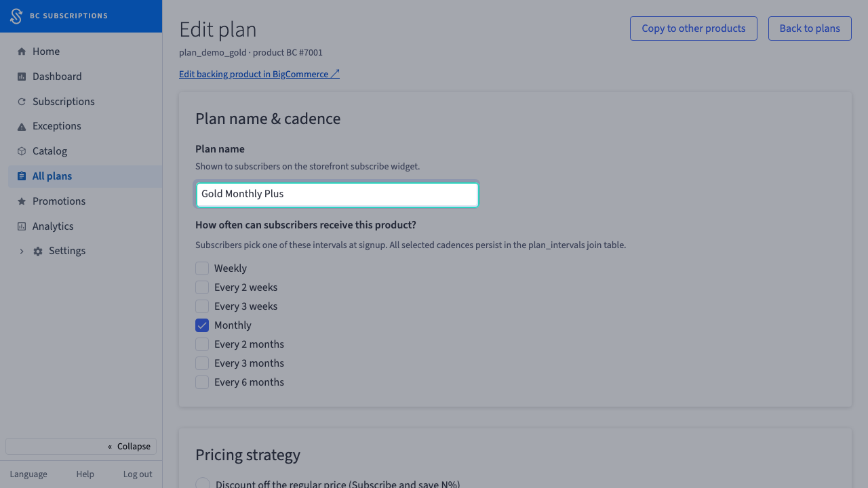Screen dimensions: 868x488
Task: Uncheck the Monthly cadence checkbox
Action: click(202, 325)
